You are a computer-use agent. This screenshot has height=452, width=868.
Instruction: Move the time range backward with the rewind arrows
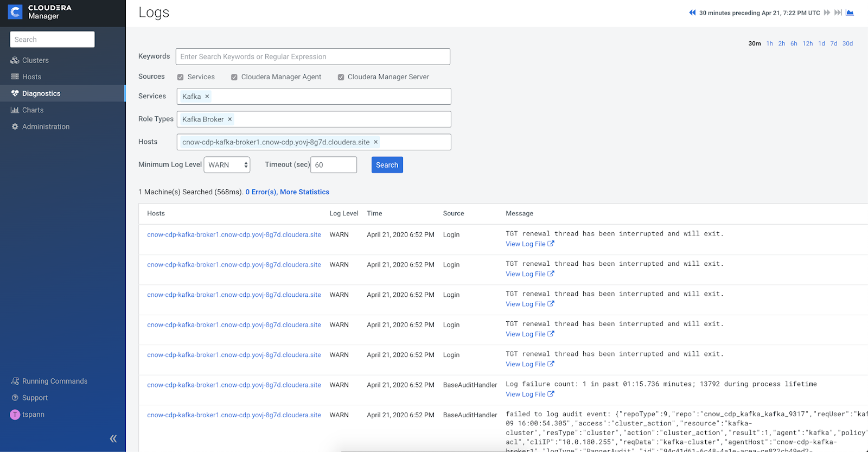click(692, 12)
